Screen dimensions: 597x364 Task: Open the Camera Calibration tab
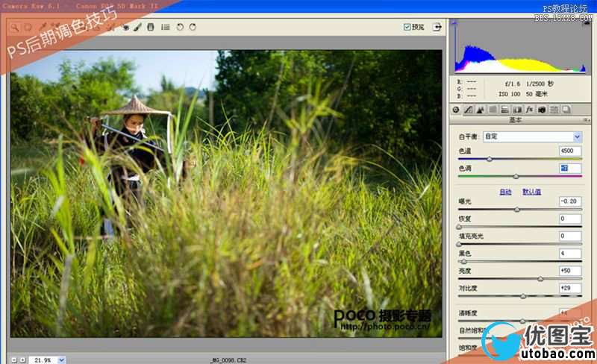(x=542, y=109)
